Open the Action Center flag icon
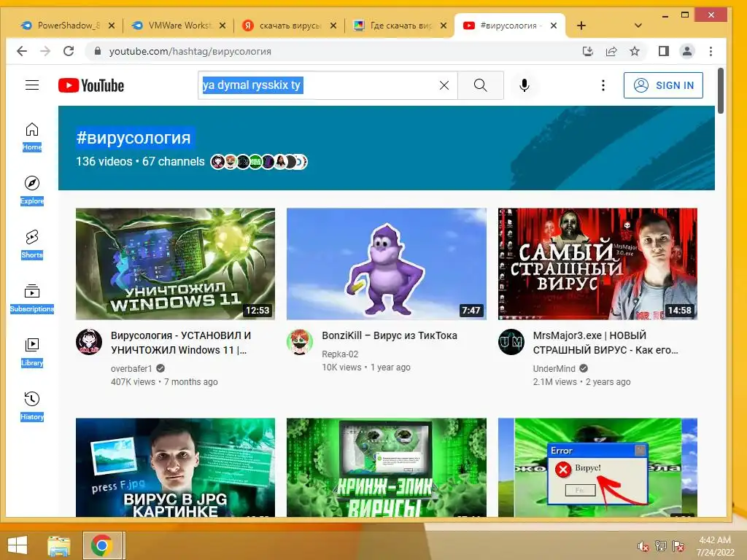747x560 pixels. point(678,546)
